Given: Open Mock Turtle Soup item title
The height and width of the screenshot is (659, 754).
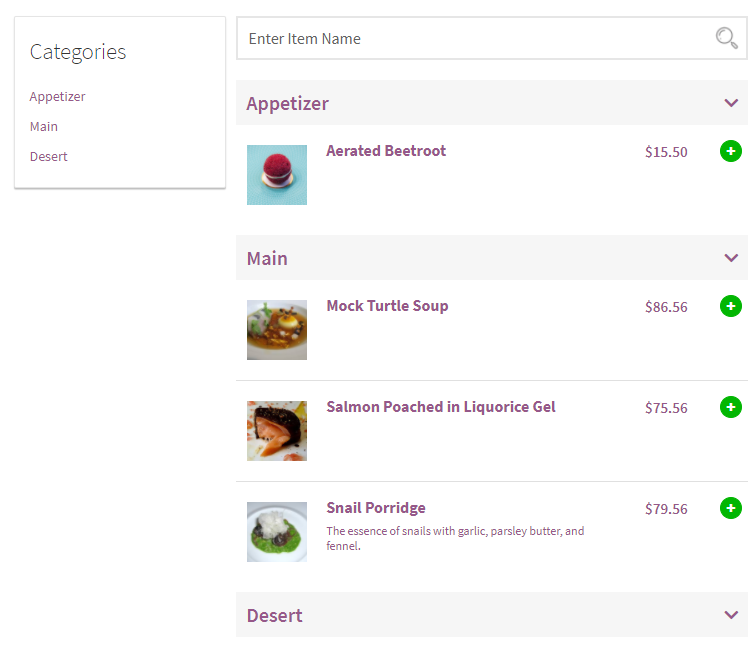Looking at the screenshot, I should (387, 306).
